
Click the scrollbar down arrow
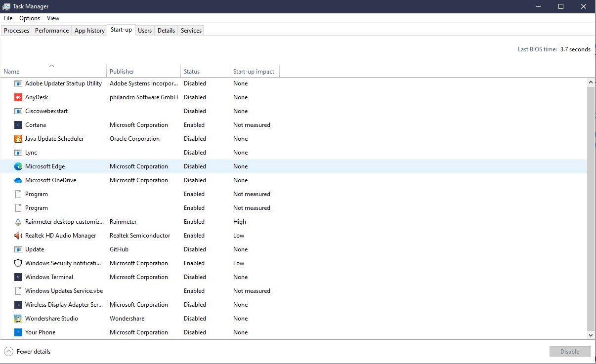(x=591, y=335)
